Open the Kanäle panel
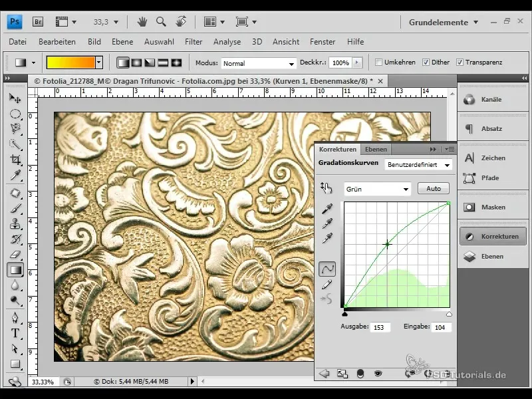Viewport: 532px width, 399px height. coord(493,100)
